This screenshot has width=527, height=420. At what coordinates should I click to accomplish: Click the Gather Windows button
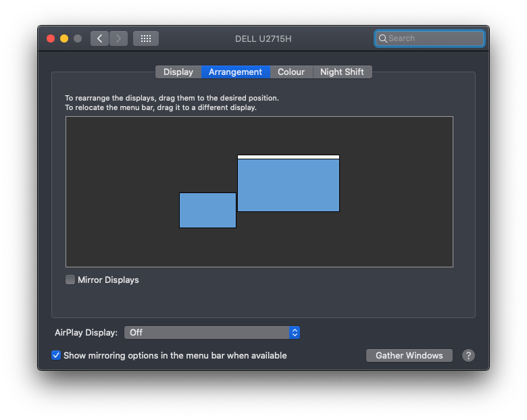(x=409, y=355)
